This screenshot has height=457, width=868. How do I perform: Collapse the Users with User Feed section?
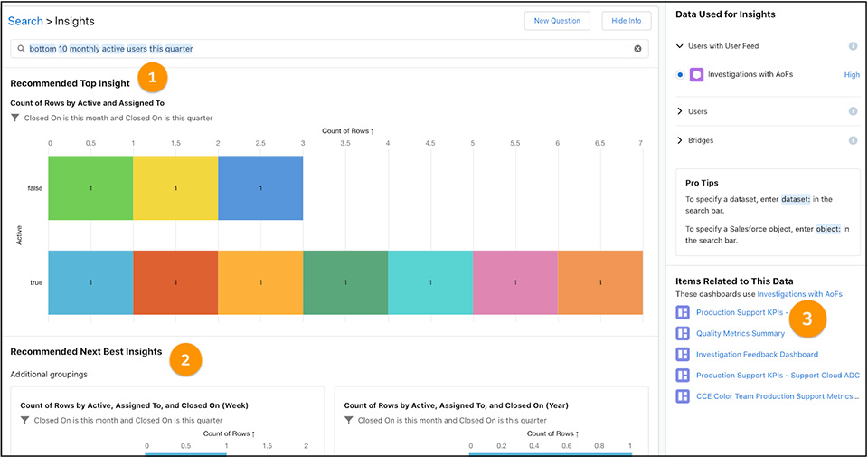click(680, 46)
